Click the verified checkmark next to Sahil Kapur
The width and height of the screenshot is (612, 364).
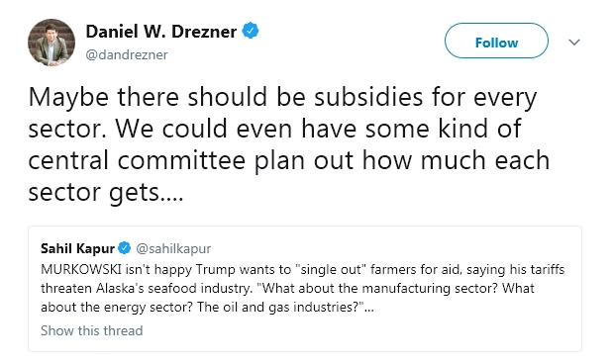(x=124, y=248)
